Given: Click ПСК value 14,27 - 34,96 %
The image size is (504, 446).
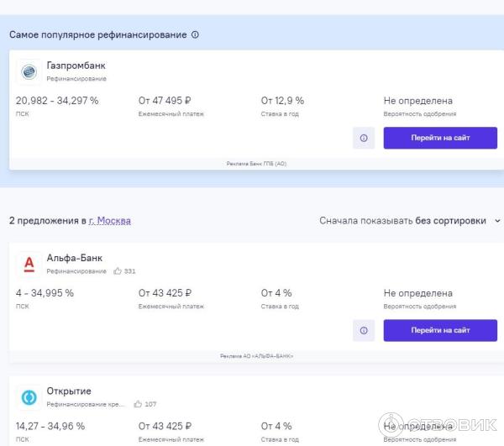Looking at the screenshot, I should point(50,426).
